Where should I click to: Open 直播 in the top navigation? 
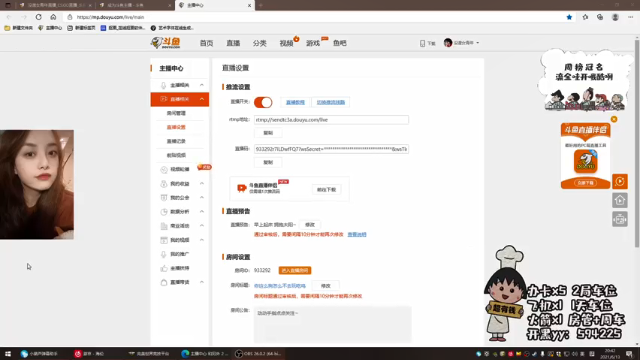[233, 43]
